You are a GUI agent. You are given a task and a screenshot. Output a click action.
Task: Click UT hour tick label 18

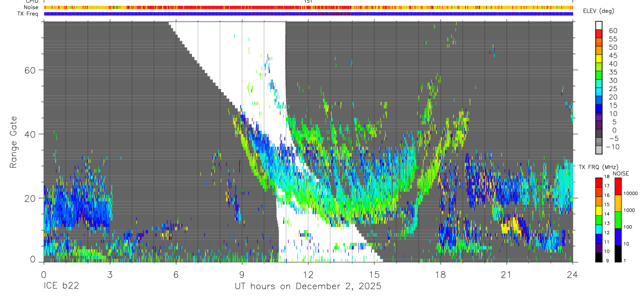click(441, 274)
